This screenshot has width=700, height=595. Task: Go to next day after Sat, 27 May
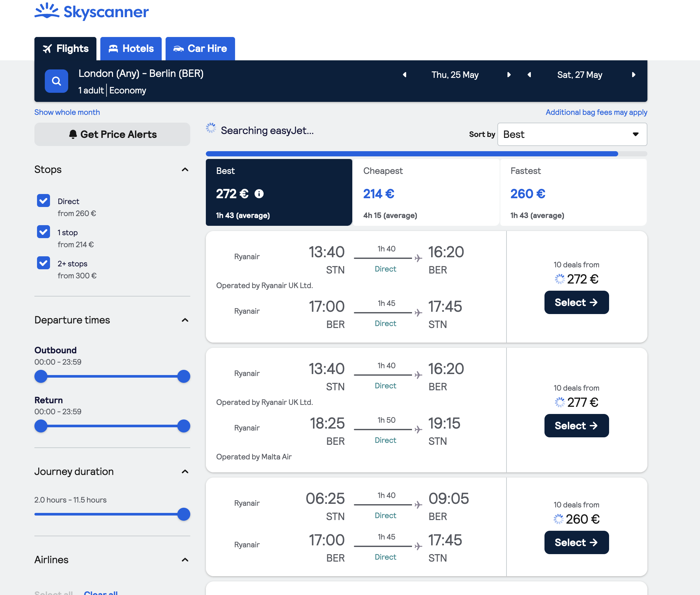633,75
